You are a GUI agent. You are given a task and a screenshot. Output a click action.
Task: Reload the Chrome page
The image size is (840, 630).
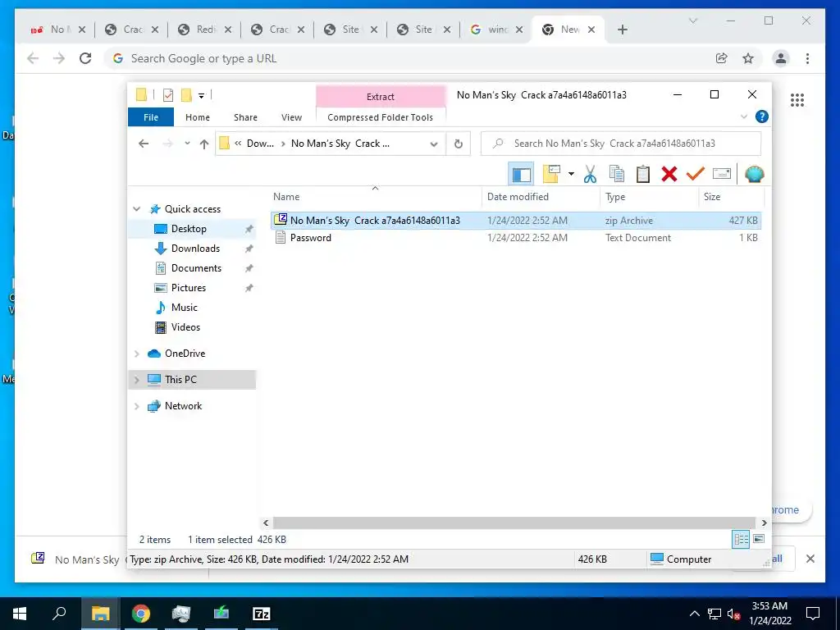point(85,58)
